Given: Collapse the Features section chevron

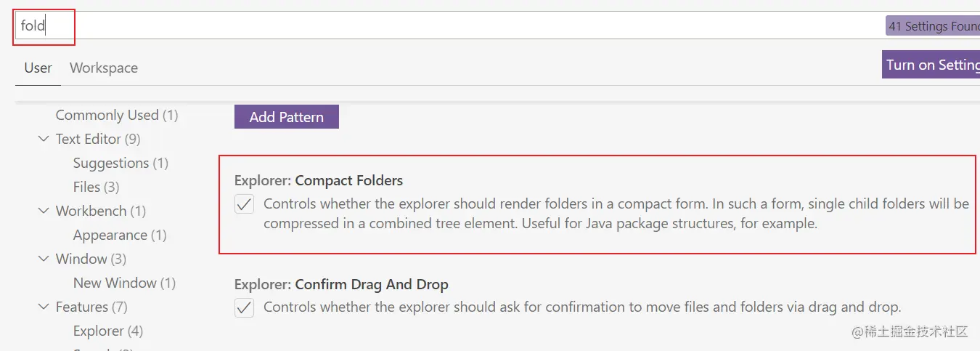Looking at the screenshot, I should point(44,307).
